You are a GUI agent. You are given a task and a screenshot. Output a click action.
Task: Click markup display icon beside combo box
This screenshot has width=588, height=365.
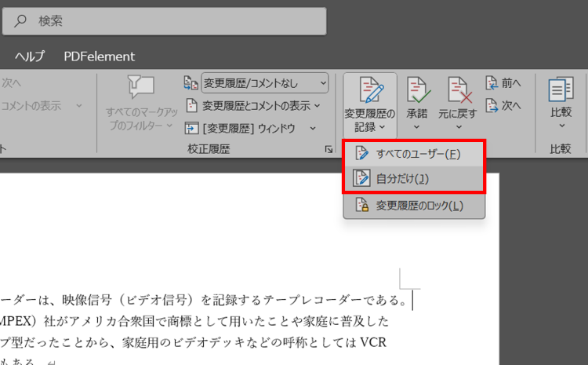[x=191, y=83]
